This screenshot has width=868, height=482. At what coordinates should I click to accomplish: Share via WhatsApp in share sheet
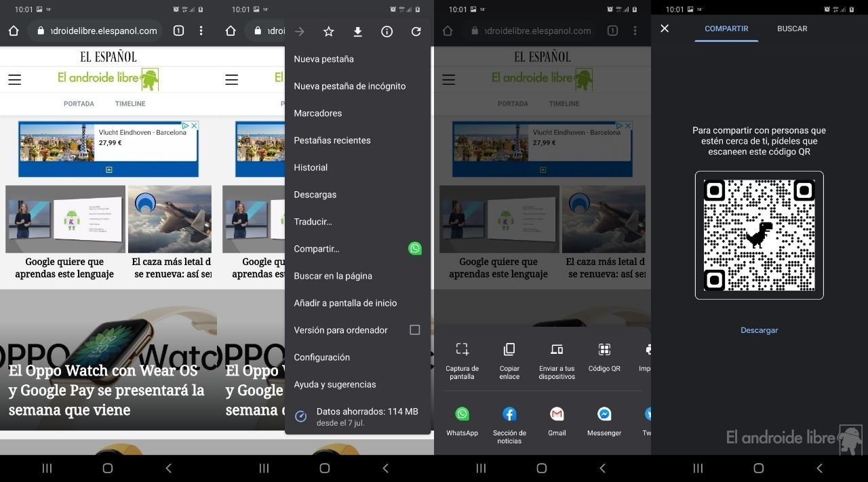click(462, 422)
